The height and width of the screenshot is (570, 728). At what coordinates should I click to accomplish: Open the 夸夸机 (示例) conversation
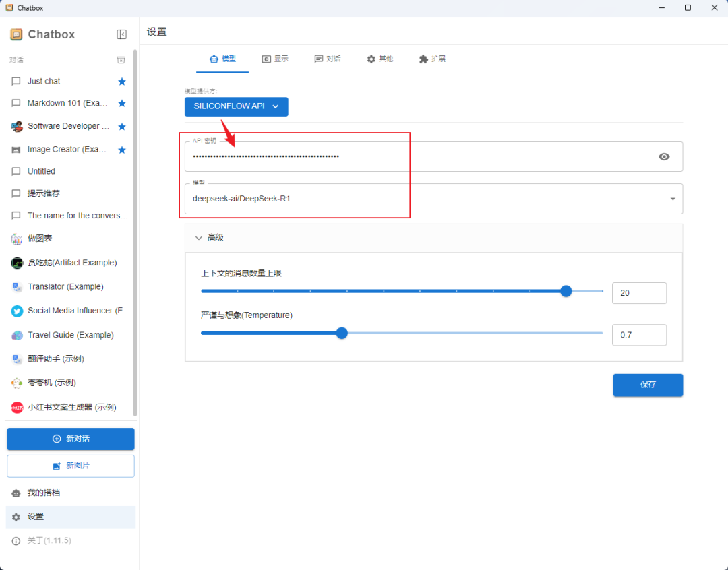(x=71, y=383)
